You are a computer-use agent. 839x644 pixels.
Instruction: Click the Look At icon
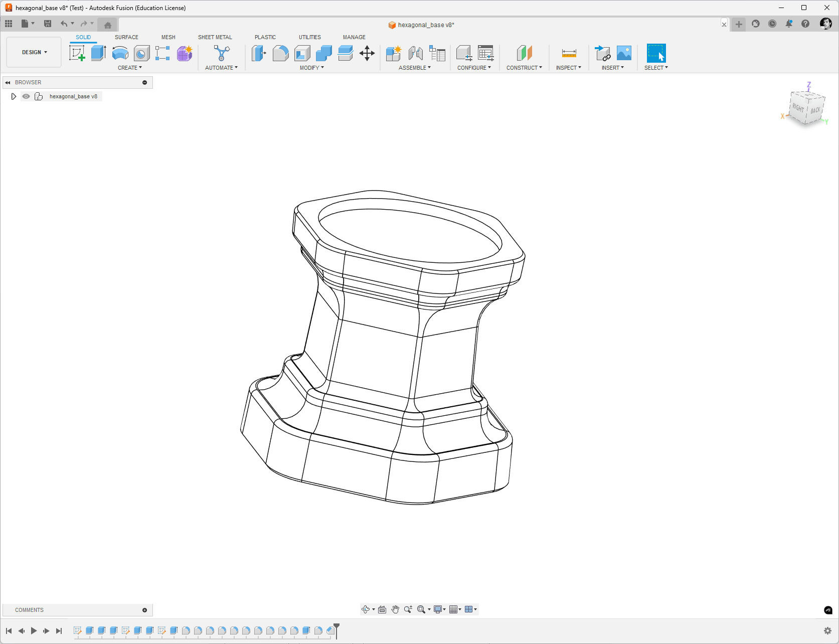(382, 609)
